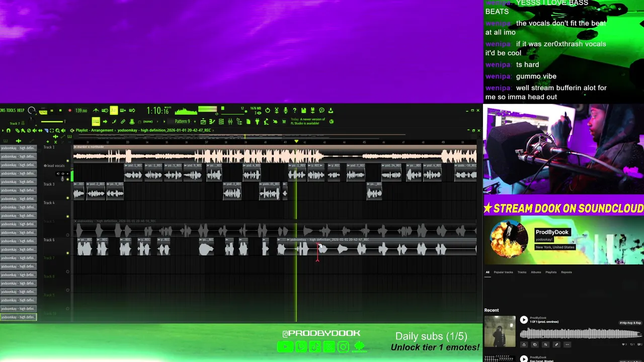This screenshot has height=362, width=644.
Task: Toggle the highlighted recording countdown button
Action: click(114, 110)
